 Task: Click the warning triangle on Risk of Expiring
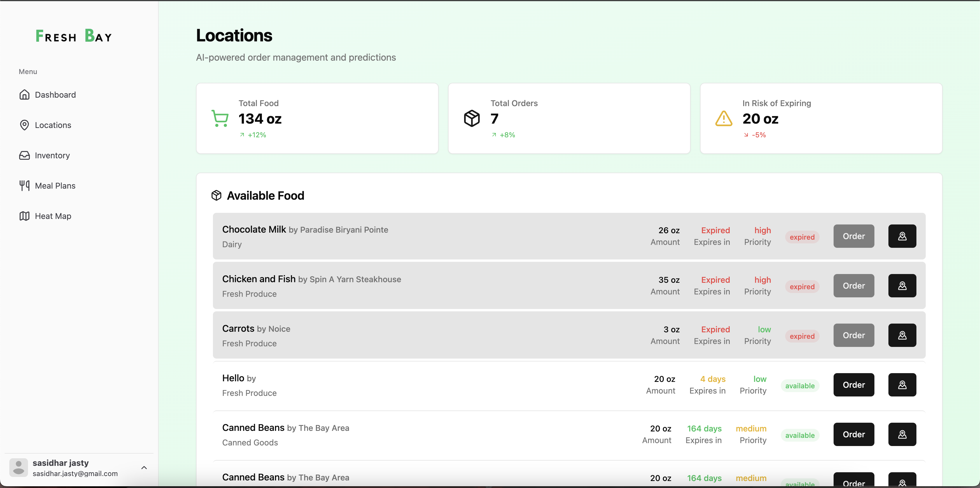tap(723, 118)
